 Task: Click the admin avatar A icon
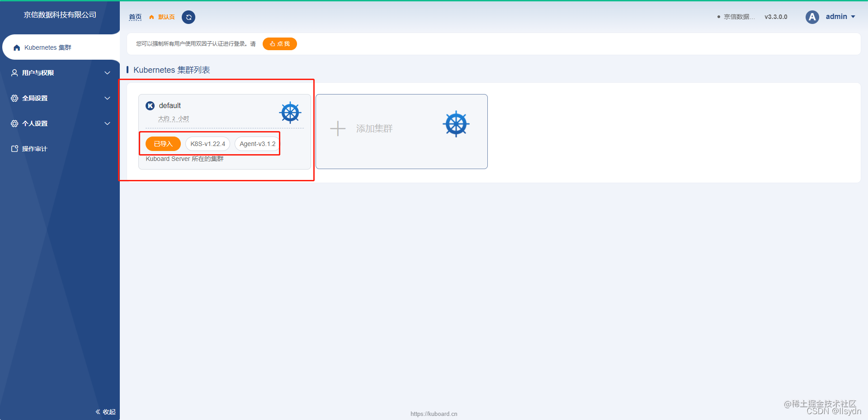(812, 17)
